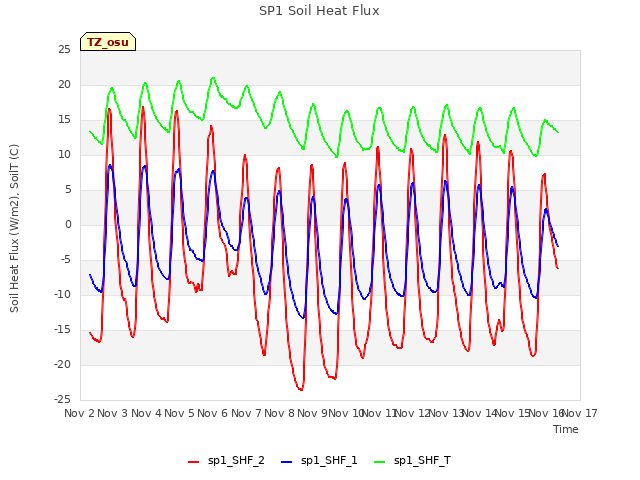Click the Soil Heat Flux y-axis label

14,228
